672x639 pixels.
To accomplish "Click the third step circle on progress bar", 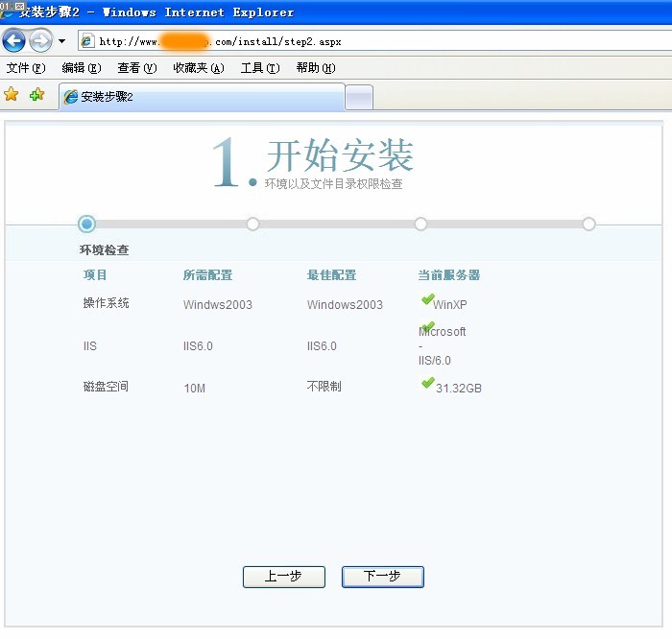I will (x=420, y=224).
